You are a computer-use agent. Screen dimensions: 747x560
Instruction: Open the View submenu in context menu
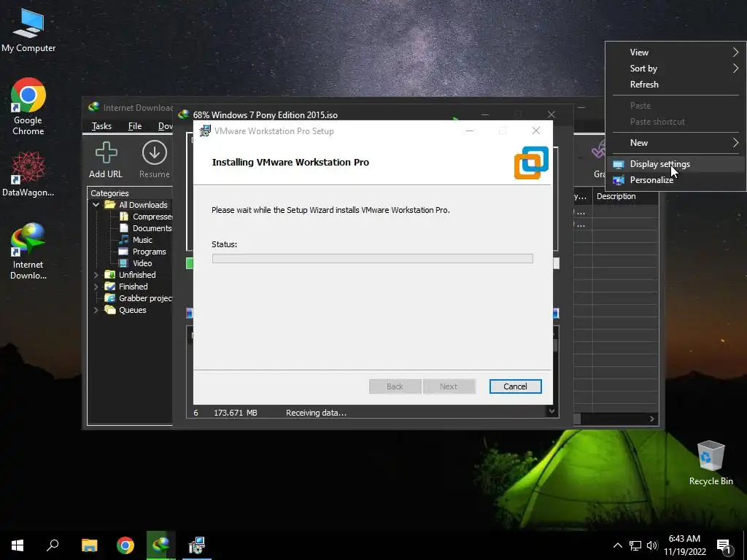[676, 52]
